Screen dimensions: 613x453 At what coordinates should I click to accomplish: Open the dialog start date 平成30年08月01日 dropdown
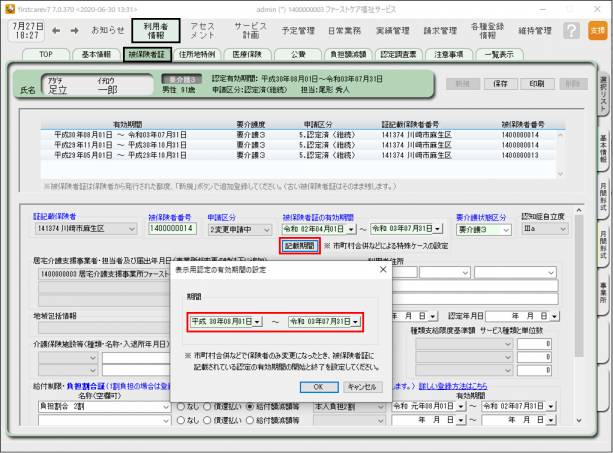[x=257, y=322]
